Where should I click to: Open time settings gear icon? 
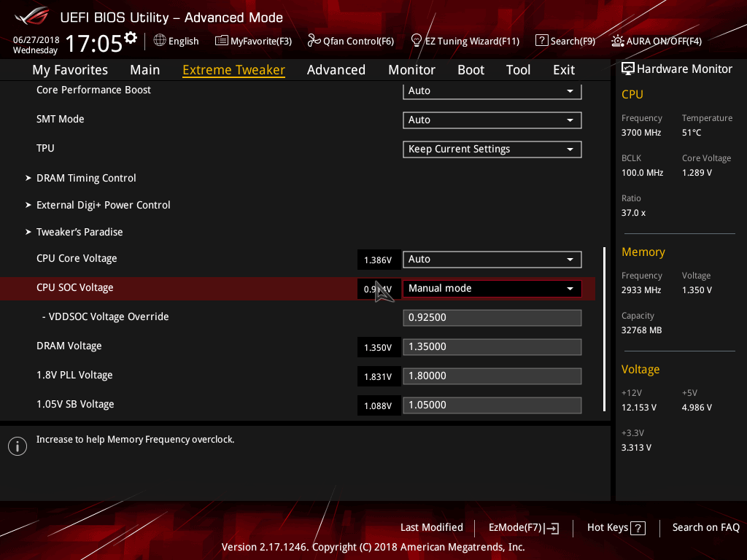pos(130,38)
